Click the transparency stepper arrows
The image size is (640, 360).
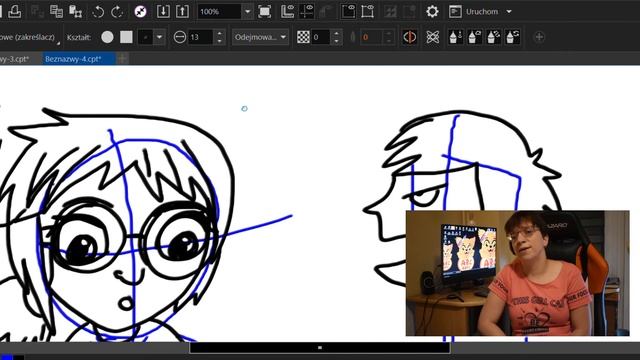[x=336, y=37]
